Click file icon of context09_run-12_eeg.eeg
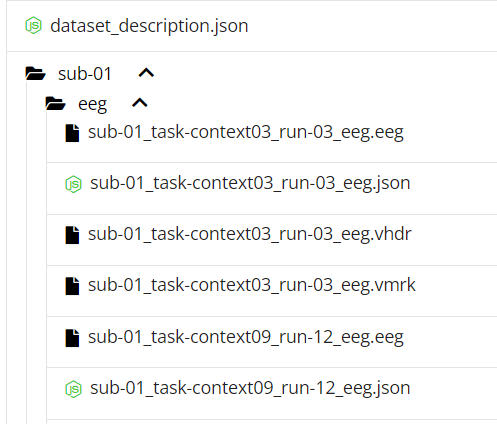 point(72,338)
